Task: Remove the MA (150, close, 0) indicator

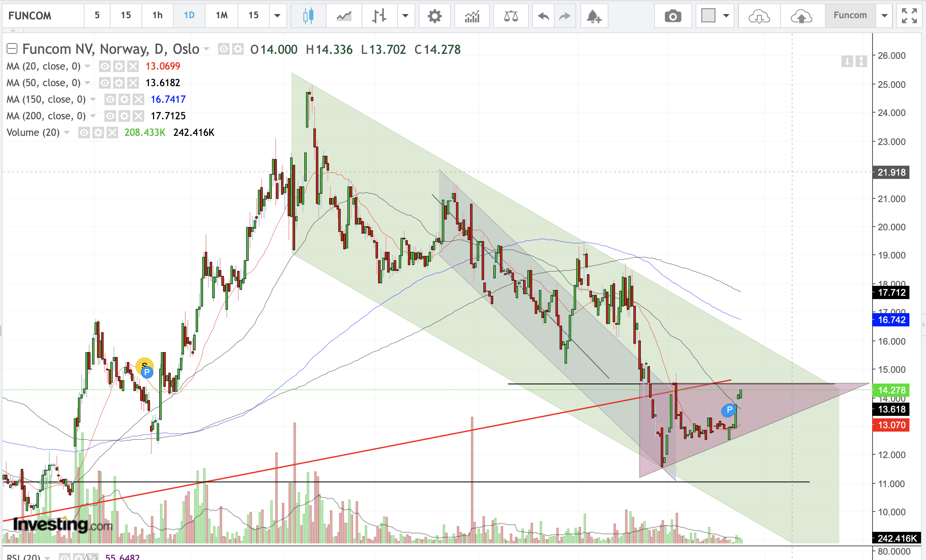Action: tap(138, 99)
